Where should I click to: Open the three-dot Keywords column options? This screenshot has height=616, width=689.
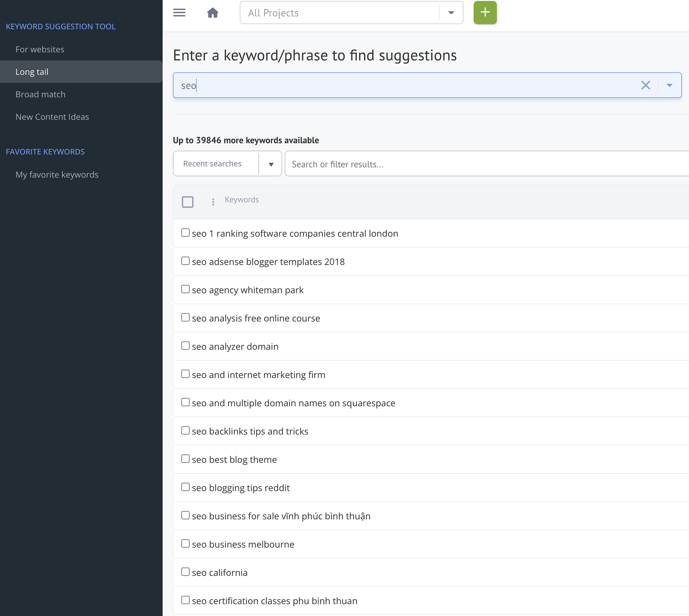point(213,202)
